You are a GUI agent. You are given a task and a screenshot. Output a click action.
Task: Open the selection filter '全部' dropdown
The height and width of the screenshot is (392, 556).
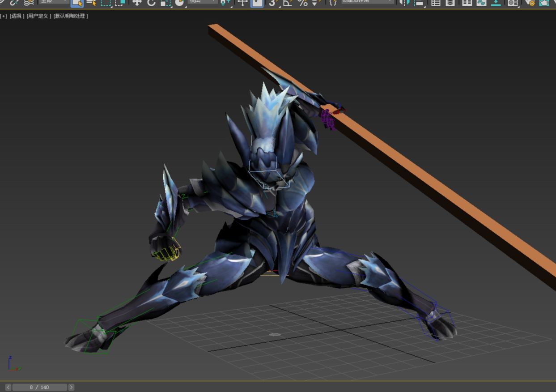point(54,2)
